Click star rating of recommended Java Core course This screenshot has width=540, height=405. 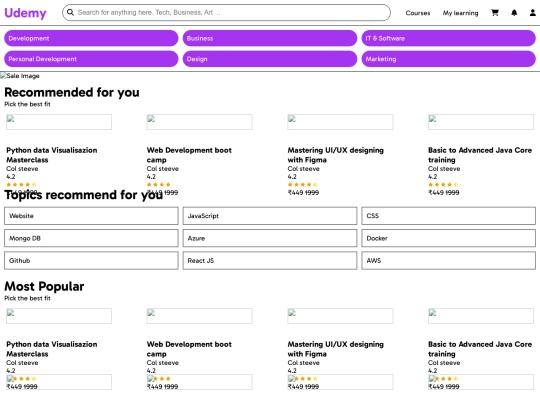pyautogui.click(x=443, y=185)
